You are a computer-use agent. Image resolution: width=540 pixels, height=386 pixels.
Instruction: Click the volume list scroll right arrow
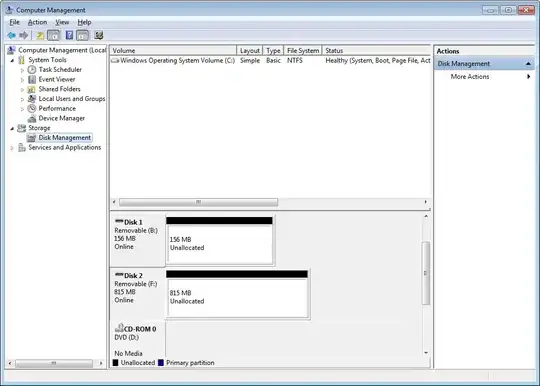(425, 202)
